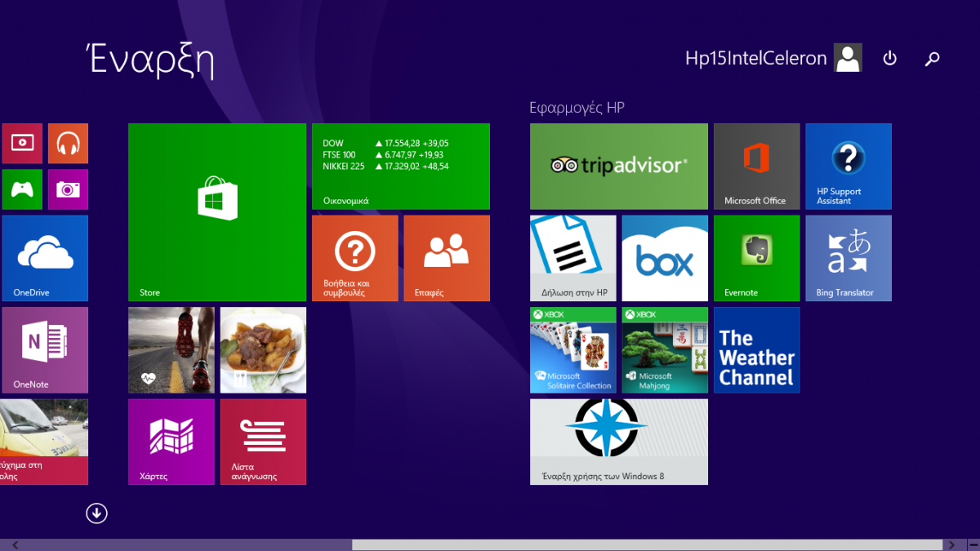Screen dimensions: 980x551
Task: Show all apps with the down arrow
Action: point(96,513)
